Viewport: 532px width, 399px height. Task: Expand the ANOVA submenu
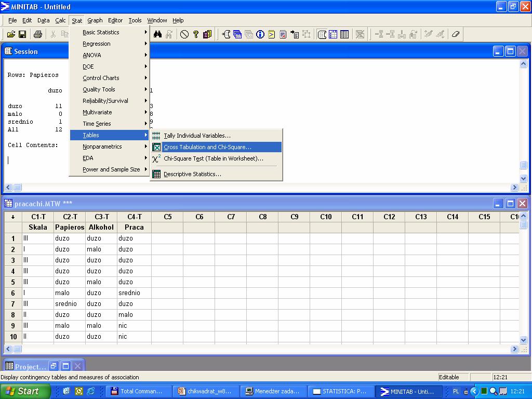(x=109, y=55)
